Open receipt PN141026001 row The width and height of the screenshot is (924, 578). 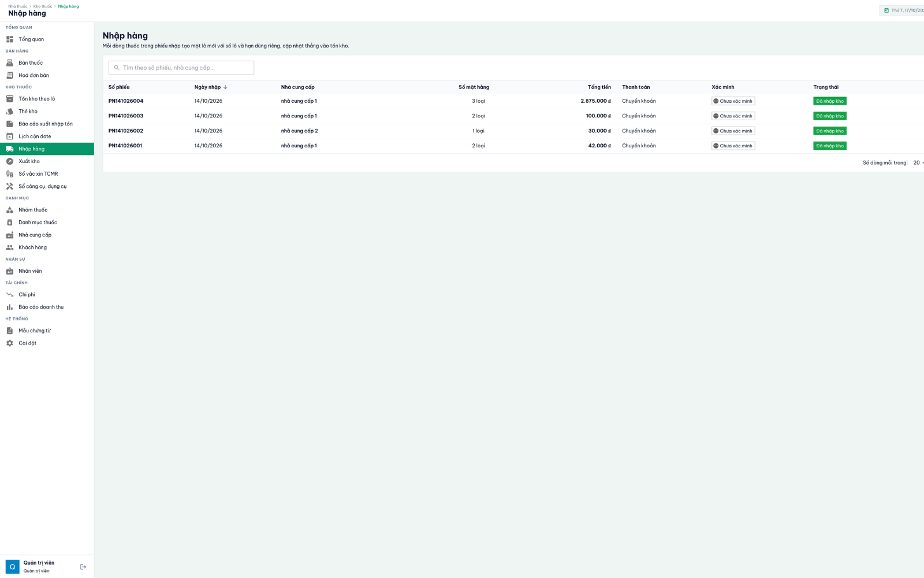pyautogui.click(x=513, y=146)
